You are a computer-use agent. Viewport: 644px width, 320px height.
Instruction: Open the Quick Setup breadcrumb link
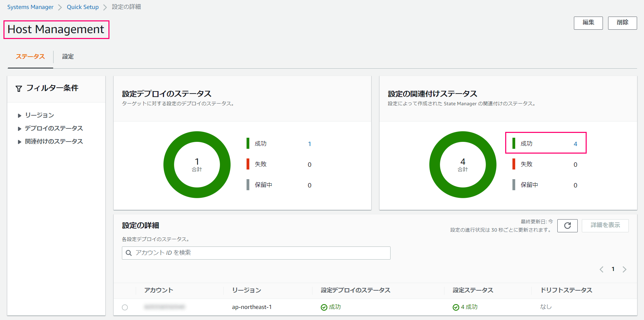tap(83, 7)
